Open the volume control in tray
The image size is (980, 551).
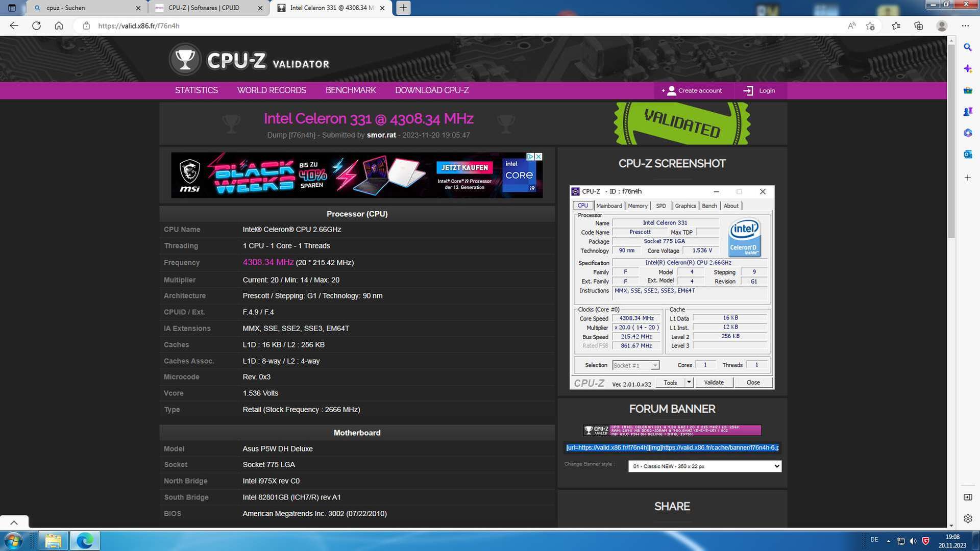(913, 541)
